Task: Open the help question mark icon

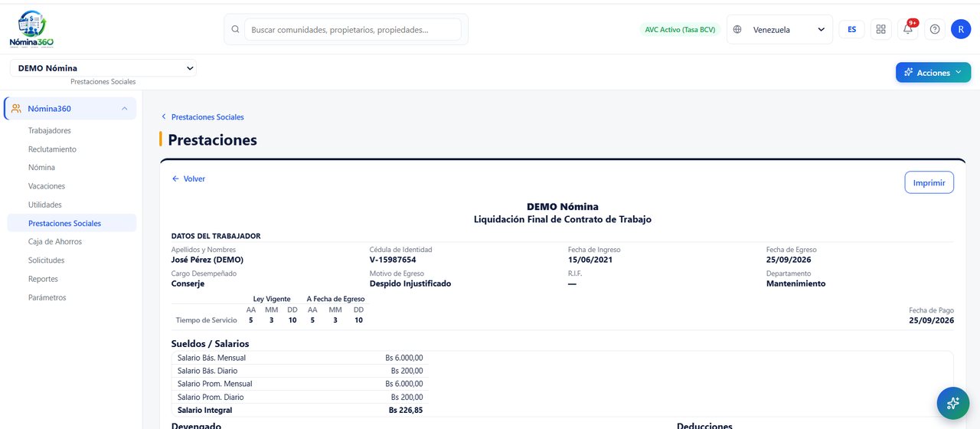Action: tap(935, 29)
